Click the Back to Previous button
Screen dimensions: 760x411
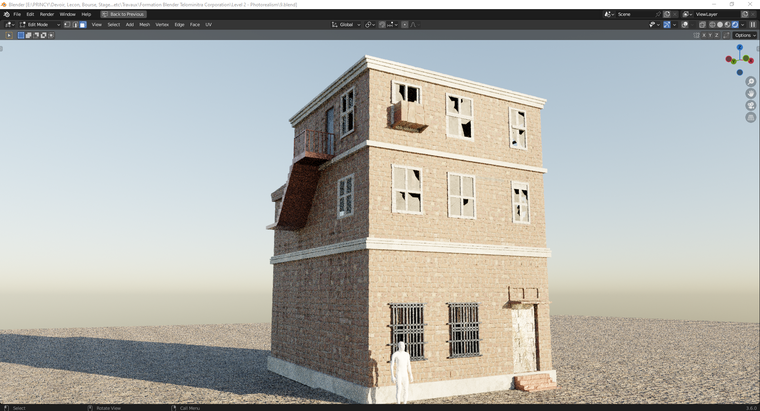[x=124, y=14]
